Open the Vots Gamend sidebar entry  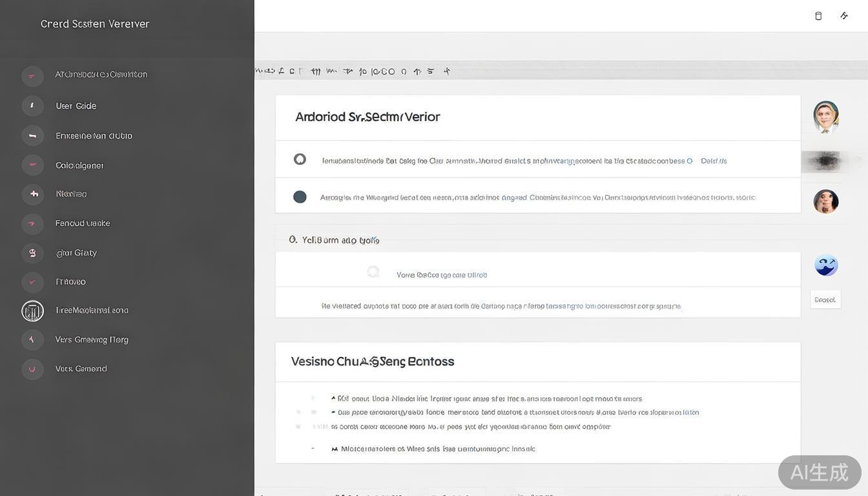pos(81,369)
